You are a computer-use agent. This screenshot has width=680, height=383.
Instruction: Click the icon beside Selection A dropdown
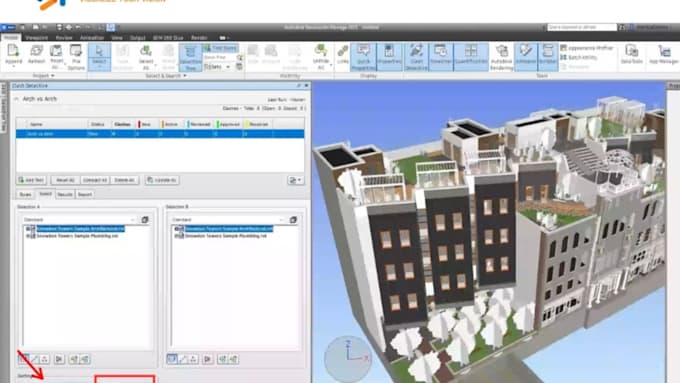[145, 220]
